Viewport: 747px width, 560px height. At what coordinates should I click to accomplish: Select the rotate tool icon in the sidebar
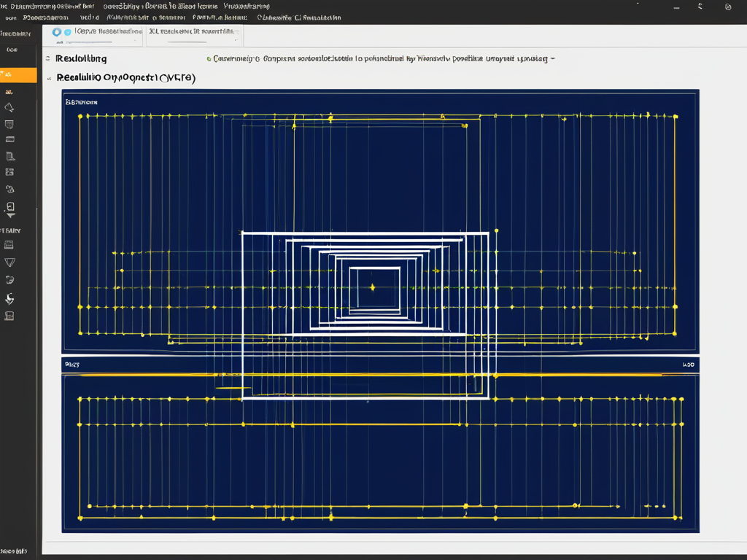pyautogui.click(x=9, y=188)
